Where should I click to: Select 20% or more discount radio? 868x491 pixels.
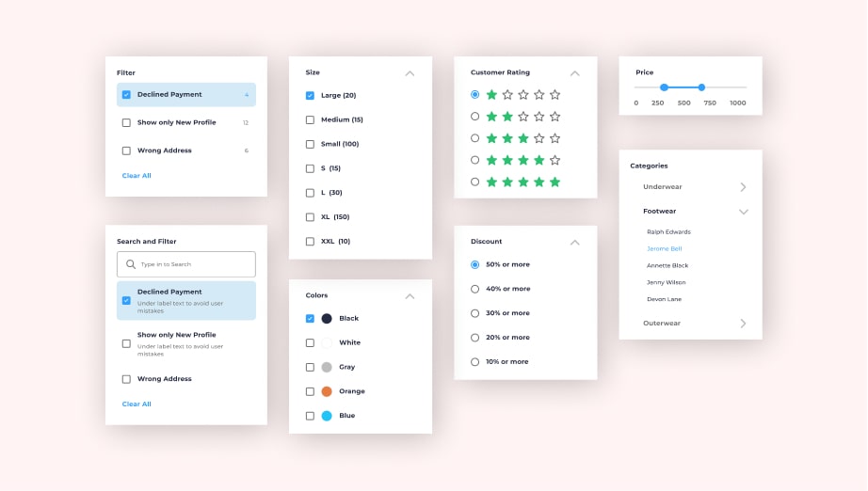click(x=475, y=338)
